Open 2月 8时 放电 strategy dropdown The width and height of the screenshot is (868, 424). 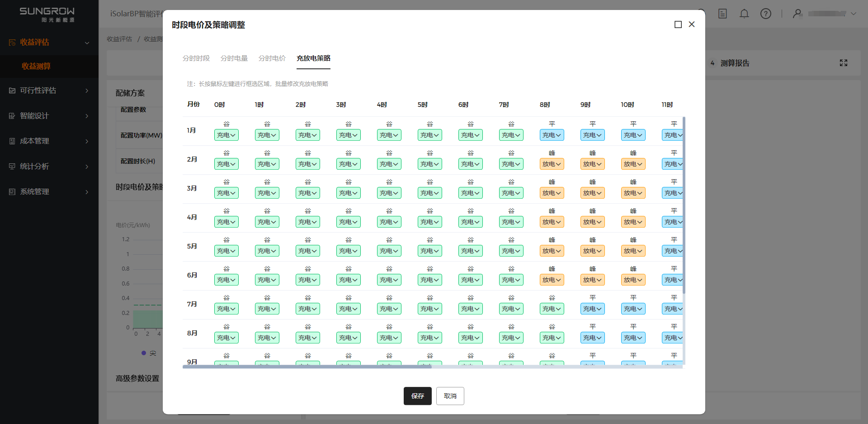point(552,164)
